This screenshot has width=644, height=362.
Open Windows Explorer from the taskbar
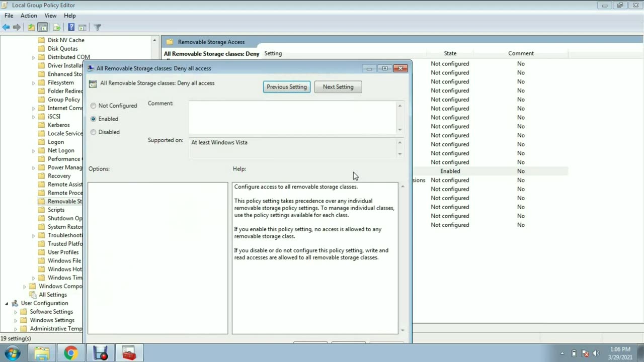(42, 353)
